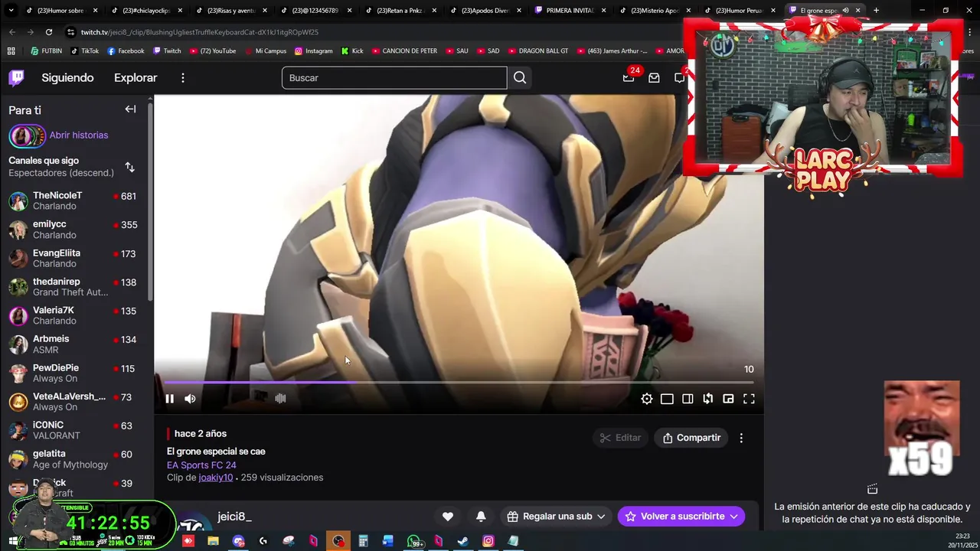Open Explorar page
The image size is (980, 551).
(x=136, y=77)
